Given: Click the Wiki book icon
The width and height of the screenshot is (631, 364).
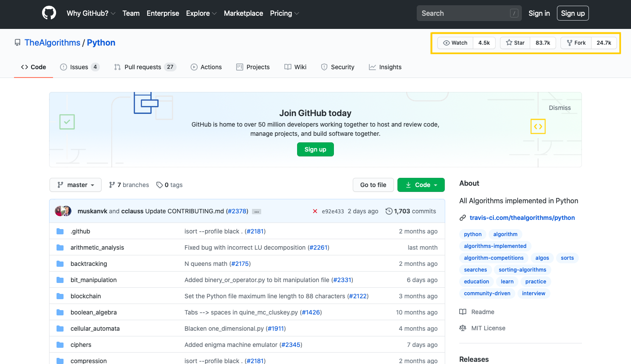Looking at the screenshot, I should [x=287, y=67].
